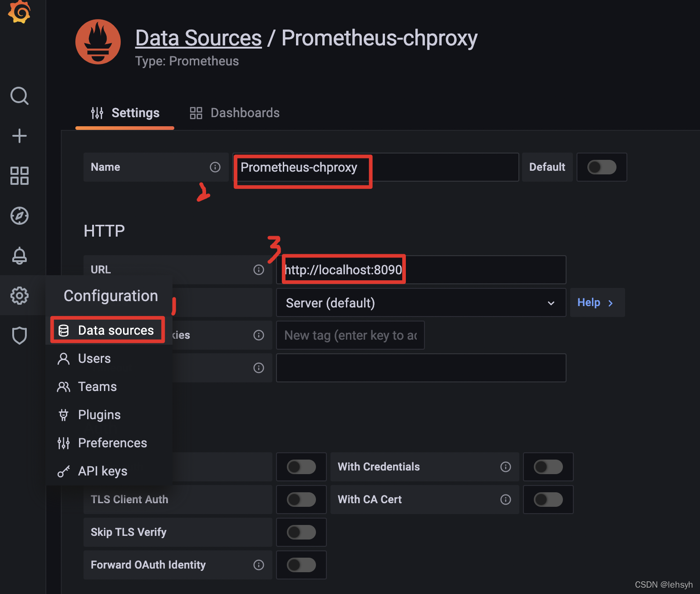Toggle the Default data source switch
700x594 pixels.
tap(602, 167)
